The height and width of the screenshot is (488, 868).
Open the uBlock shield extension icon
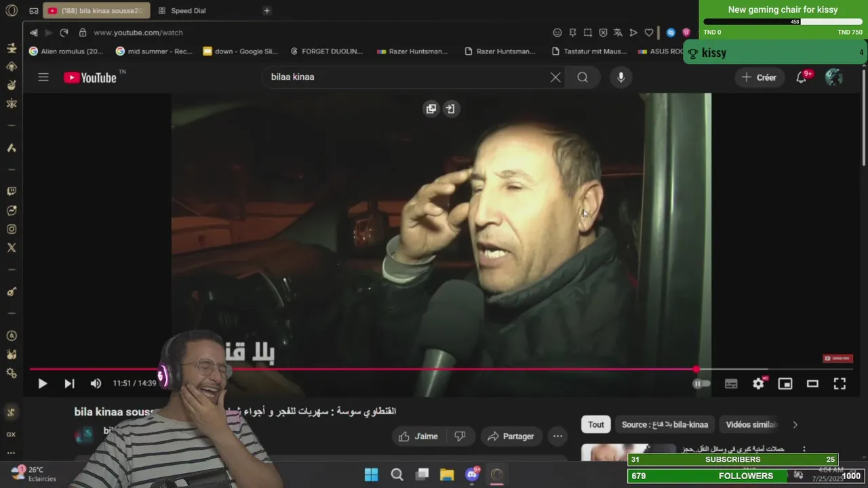pyautogui.click(x=686, y=33)
